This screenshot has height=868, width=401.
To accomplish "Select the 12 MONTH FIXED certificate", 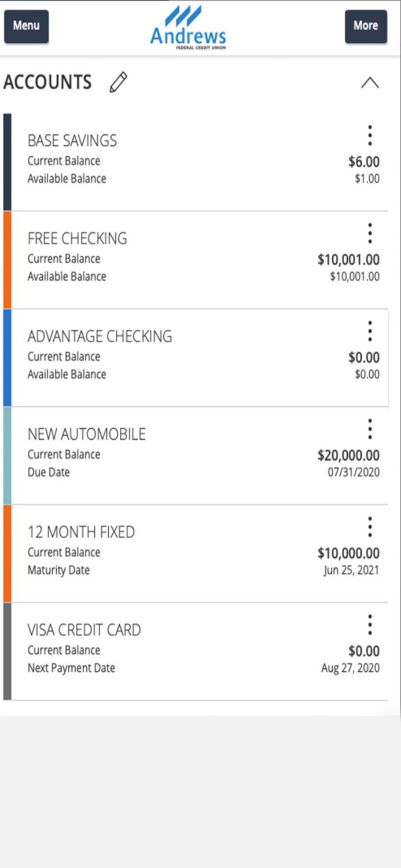I will pyautogui.click(x=81, y=532).
